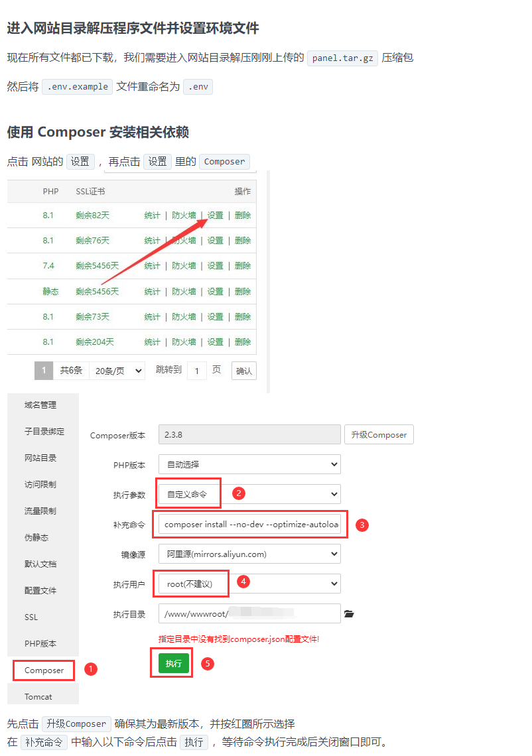
Task: Click 统计 in the 静态 row
Action: (x=152, y=291)
